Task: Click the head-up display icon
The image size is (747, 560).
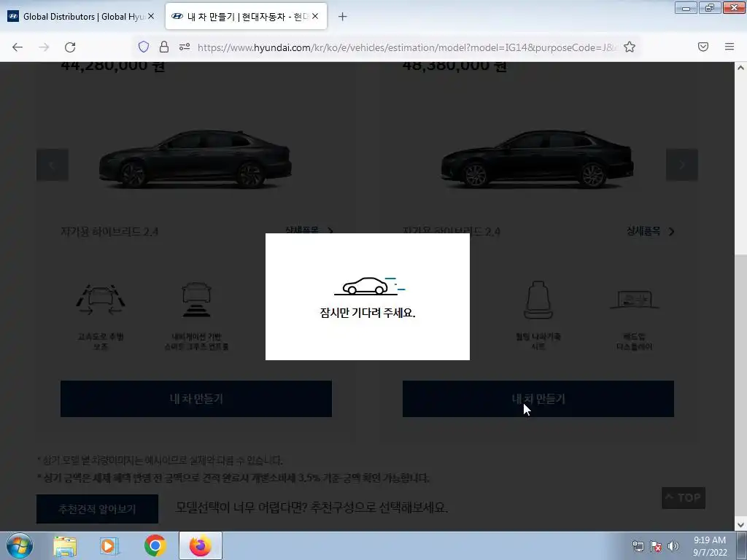Action: click(634, 300)
